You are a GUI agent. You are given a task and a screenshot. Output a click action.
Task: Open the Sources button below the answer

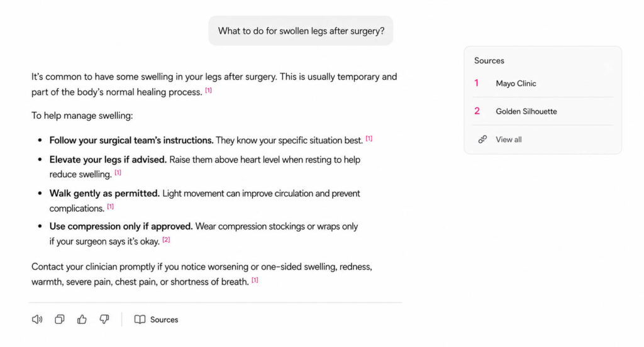(156, 319)
